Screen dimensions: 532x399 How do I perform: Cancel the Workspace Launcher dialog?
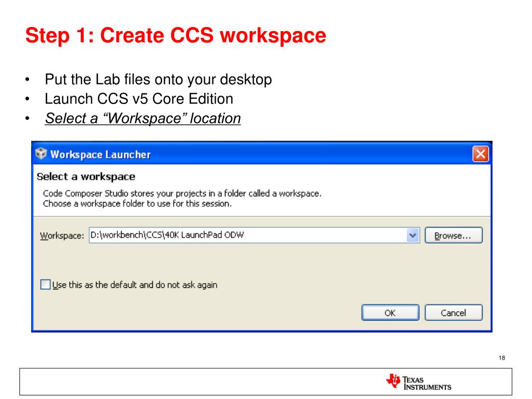453,312
